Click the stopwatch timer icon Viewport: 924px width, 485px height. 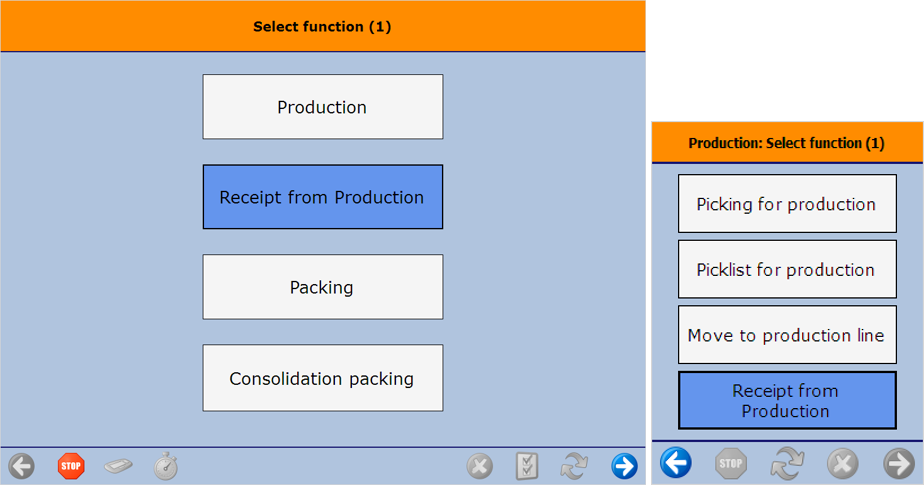166,466
